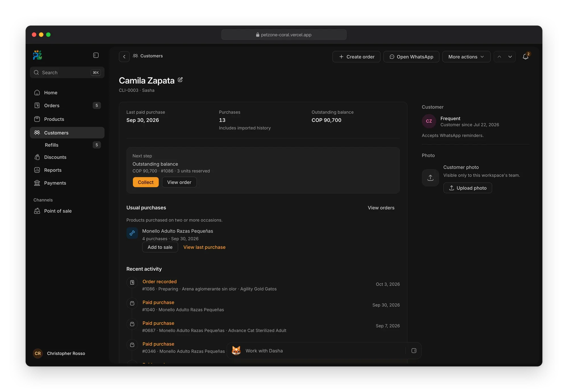Collapse the sidebar with the panel icon

click(96, 55)
